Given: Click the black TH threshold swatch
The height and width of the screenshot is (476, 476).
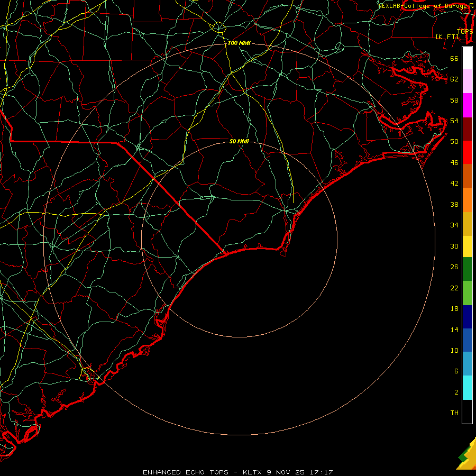Looking at the screenshot, I should [467, 411].
